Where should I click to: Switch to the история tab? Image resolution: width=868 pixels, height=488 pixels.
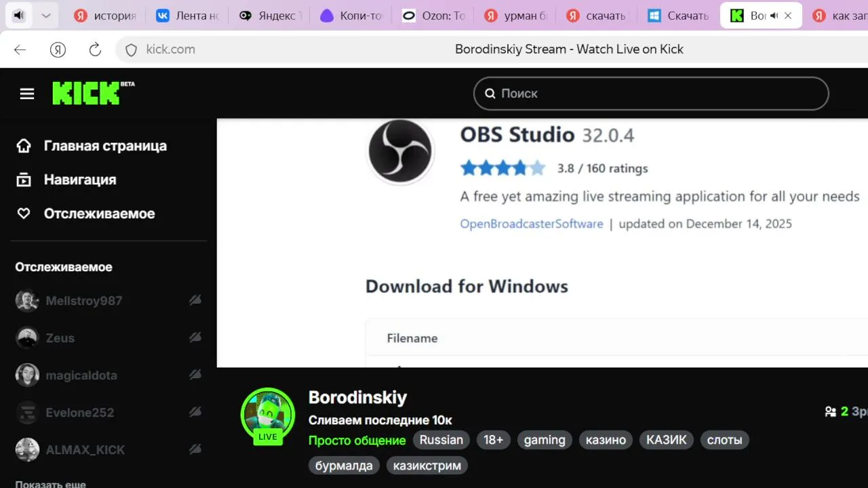coord(105,16)
